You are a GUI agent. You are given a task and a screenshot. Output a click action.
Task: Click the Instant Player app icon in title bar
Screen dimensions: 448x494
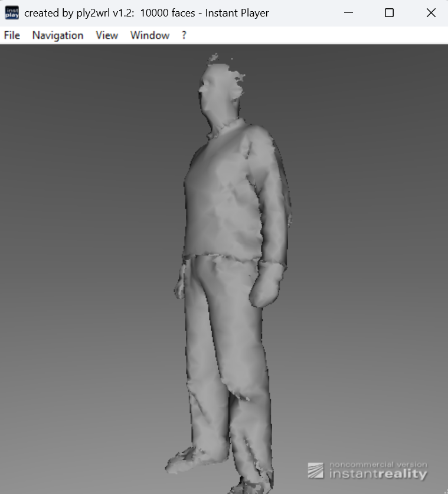coord(12,13)
